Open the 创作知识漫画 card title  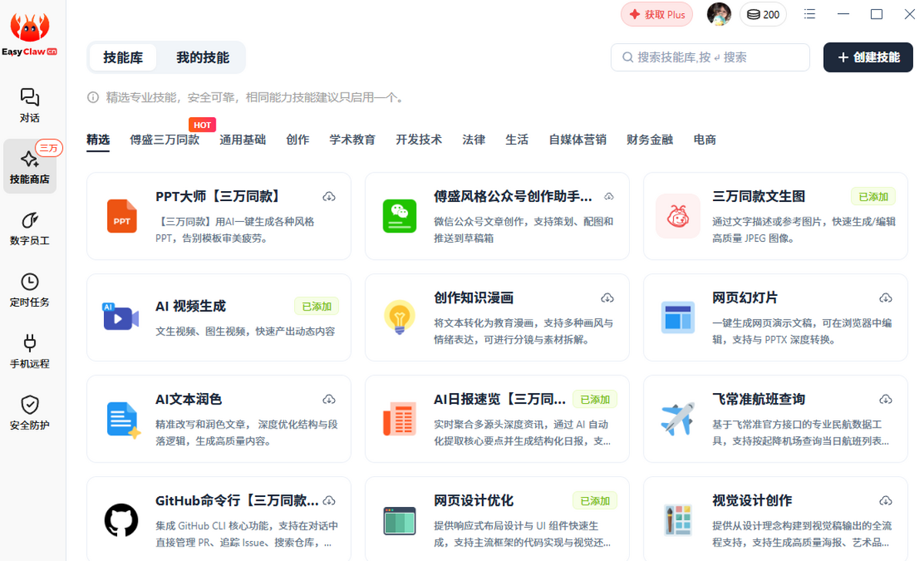pos(474,297)
